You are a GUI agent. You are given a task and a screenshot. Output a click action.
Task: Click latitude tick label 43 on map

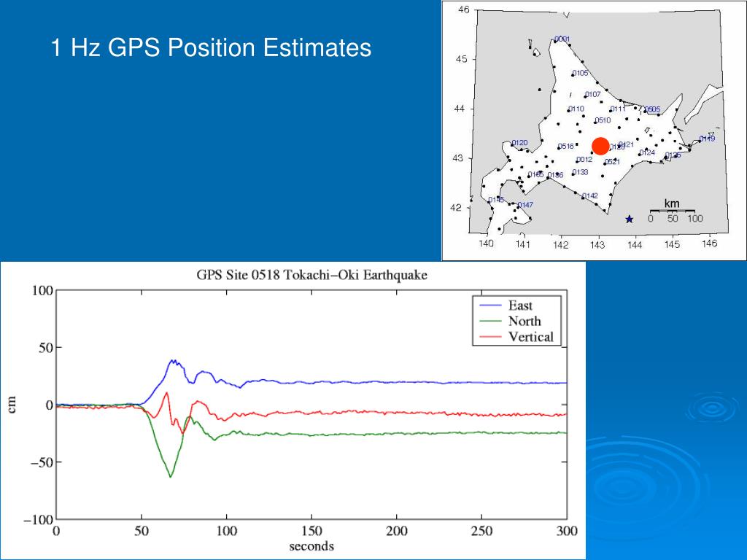pos(457,158)
